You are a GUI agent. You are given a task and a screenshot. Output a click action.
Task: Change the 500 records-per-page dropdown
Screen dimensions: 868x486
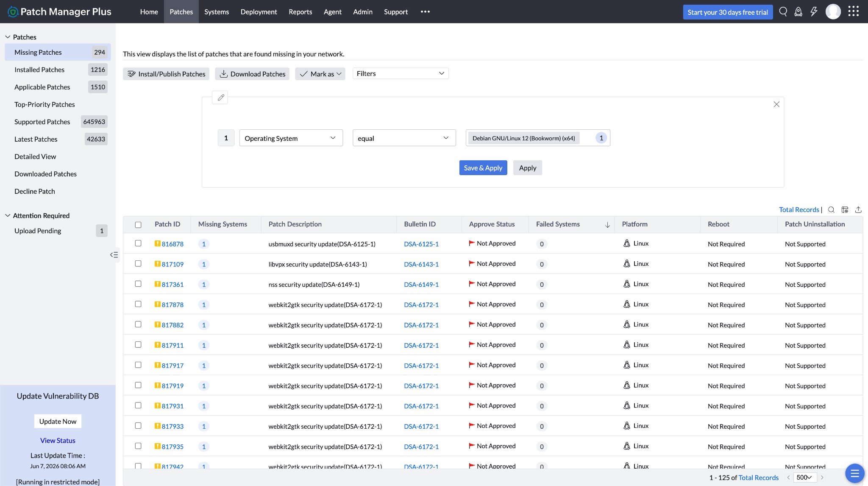pyautogui.click(x=805, y=478)
